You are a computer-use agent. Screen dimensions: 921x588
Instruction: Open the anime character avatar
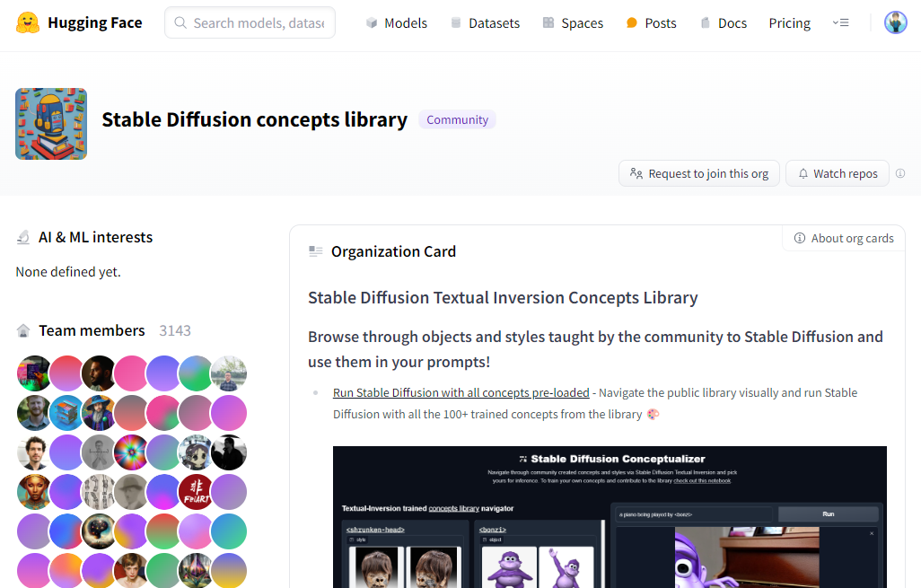pyautogui.click(x=196, y=452)
